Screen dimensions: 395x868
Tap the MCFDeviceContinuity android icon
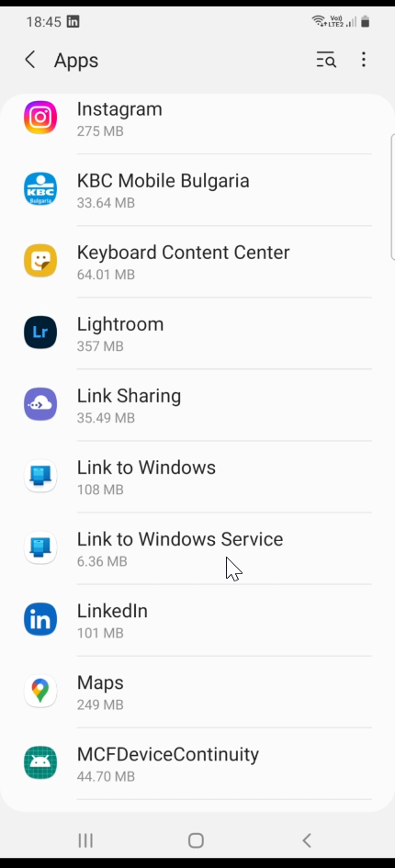click(39, 762)
